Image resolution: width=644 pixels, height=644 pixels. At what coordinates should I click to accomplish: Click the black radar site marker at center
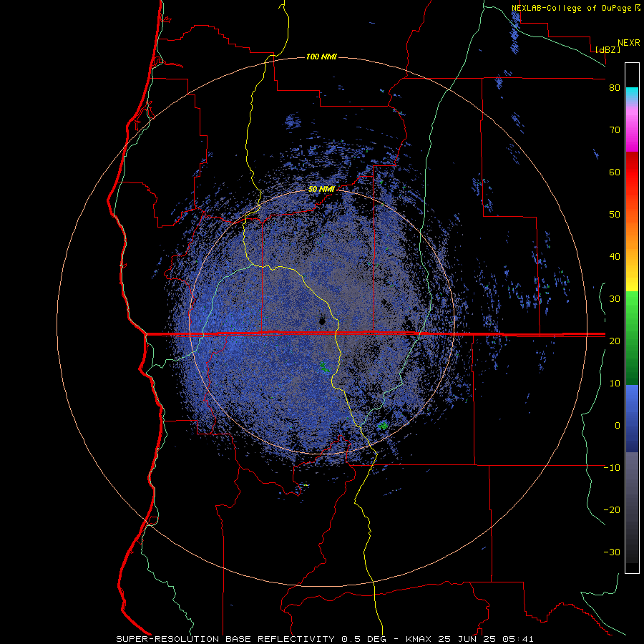(x=322, y=321)
